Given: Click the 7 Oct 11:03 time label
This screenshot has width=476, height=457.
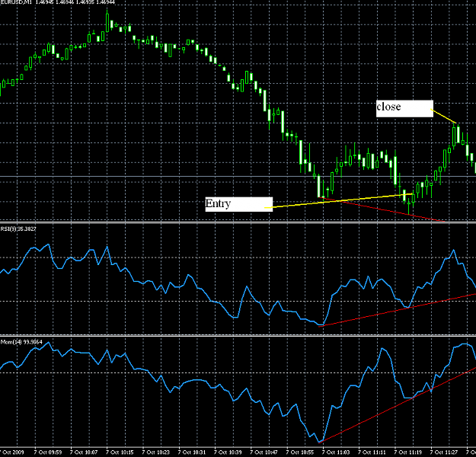Looking at the screenshot, I should click(336, 452).
